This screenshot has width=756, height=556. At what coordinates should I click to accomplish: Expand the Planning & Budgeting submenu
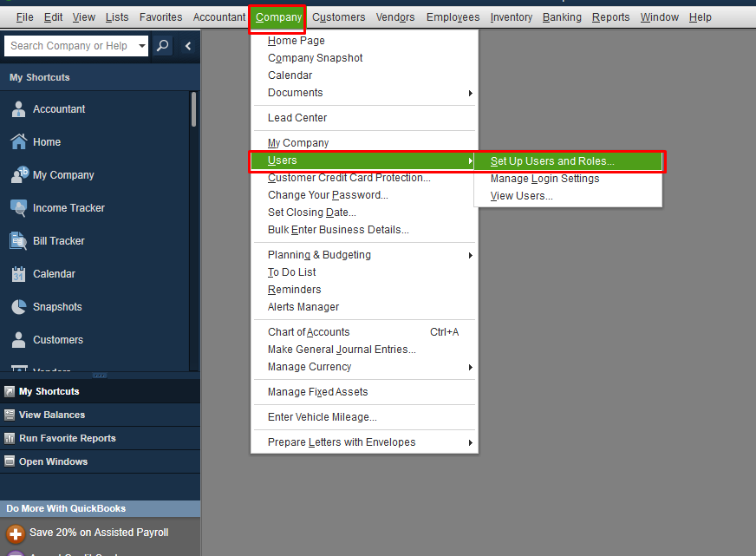471,255
